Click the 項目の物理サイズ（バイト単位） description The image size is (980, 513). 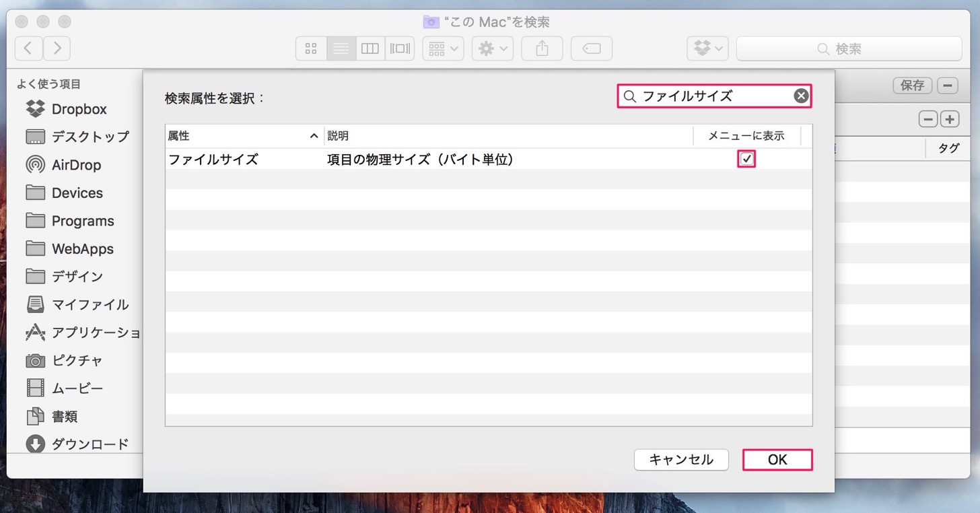[x=421, y=160]
